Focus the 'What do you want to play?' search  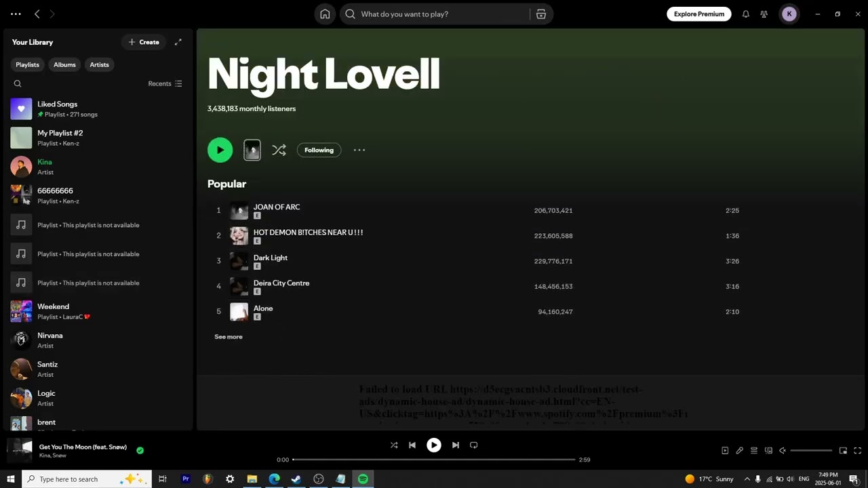(435, 14)
